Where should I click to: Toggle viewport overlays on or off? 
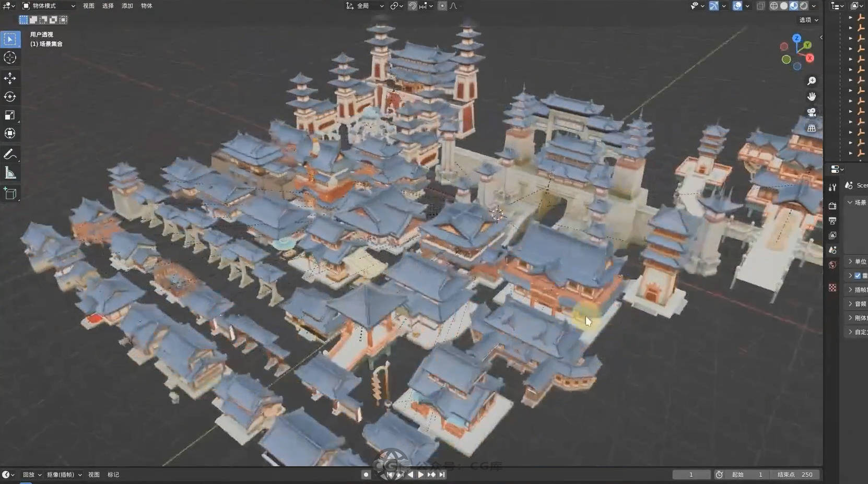click(737, 6)
